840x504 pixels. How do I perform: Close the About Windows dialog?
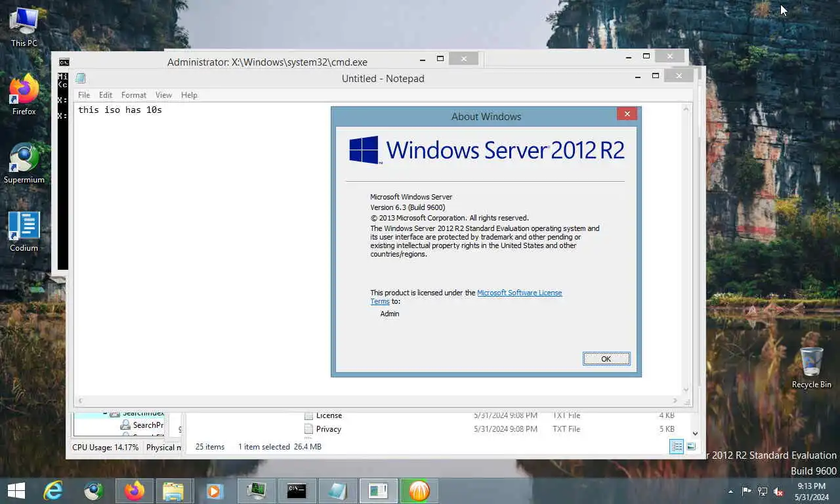pyautogui.click(x=627, y=114)
